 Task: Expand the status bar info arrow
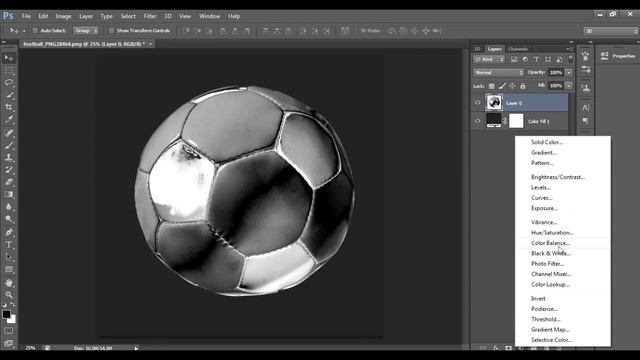point(136,348)
